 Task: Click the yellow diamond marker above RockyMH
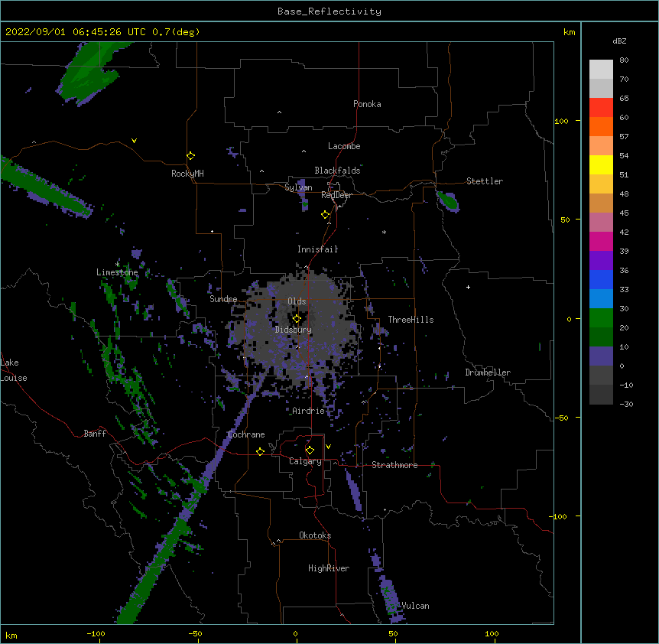tap(190, 156)
